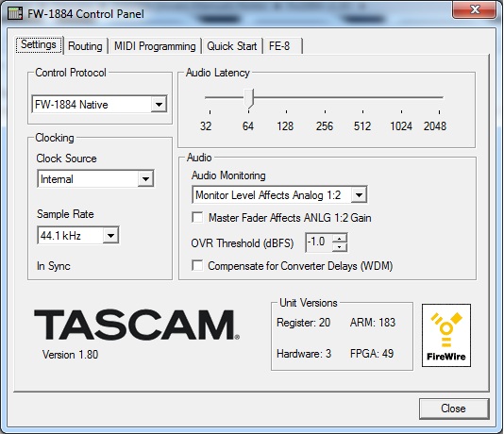504x434 pixels.
Task: Close the window with the red X
Action: (475, 9)
